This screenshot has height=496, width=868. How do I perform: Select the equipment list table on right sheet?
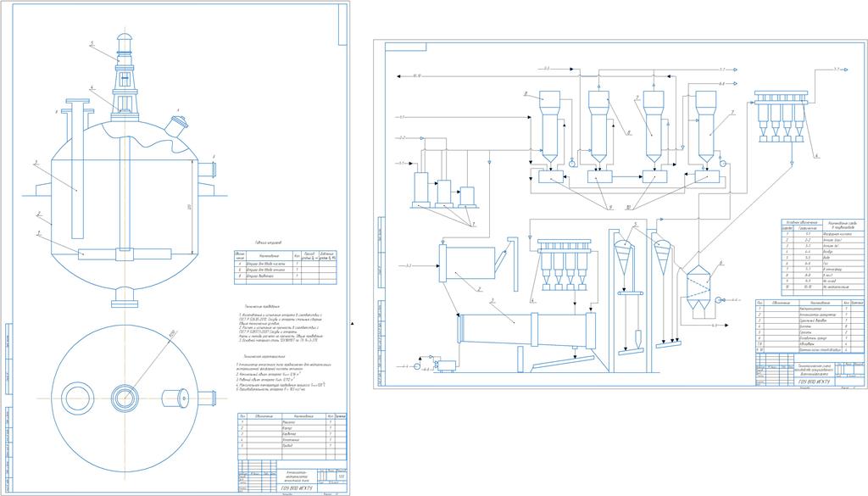click(810, 326)
